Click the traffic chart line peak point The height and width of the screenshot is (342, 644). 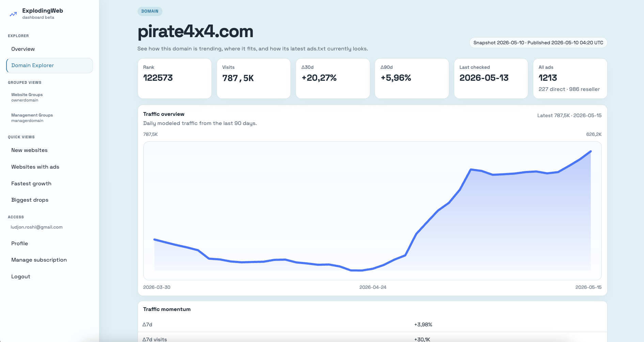591,151
